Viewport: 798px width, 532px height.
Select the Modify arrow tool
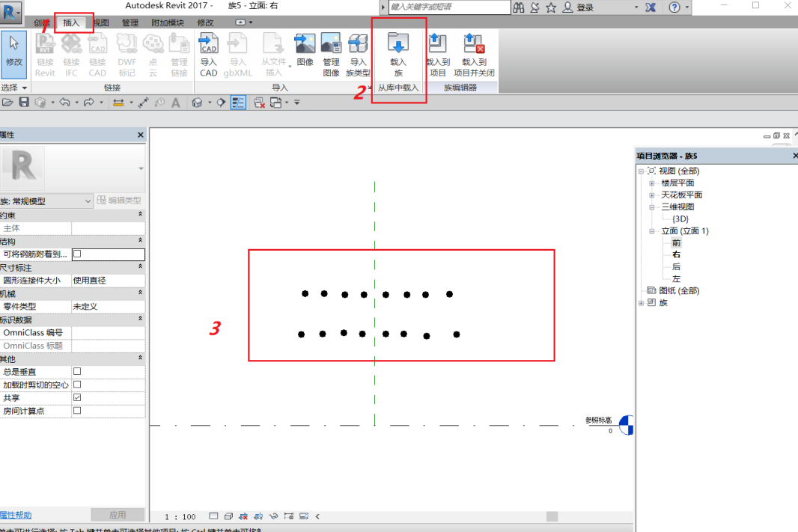(13, 55)
